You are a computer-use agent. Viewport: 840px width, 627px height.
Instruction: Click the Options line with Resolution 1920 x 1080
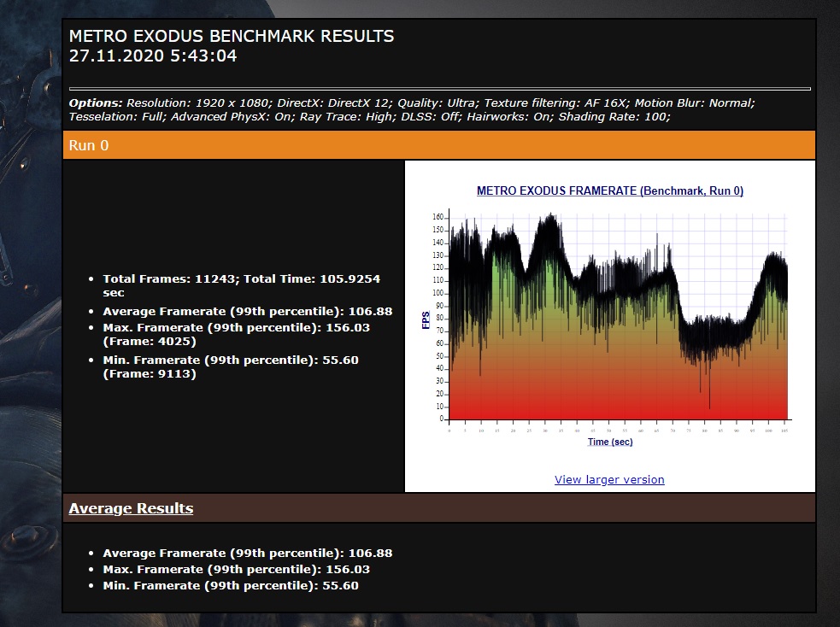[x=411, y=103]
